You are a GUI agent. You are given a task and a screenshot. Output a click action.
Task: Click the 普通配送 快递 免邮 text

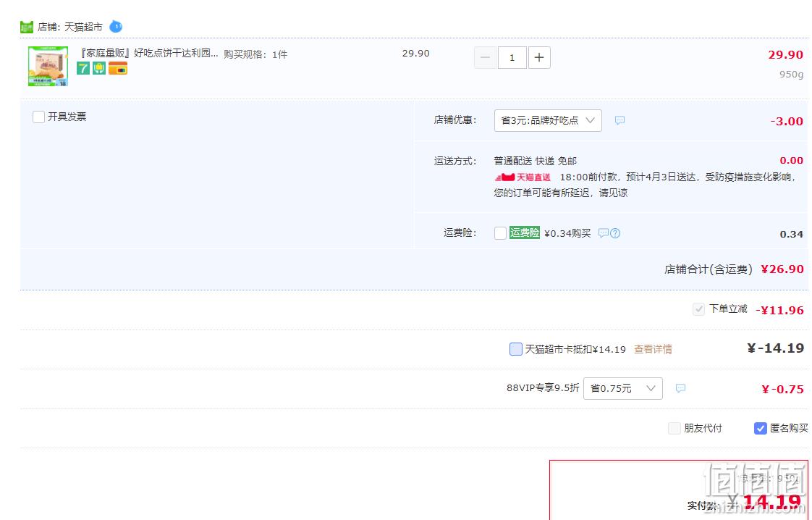tap(535, 161)
